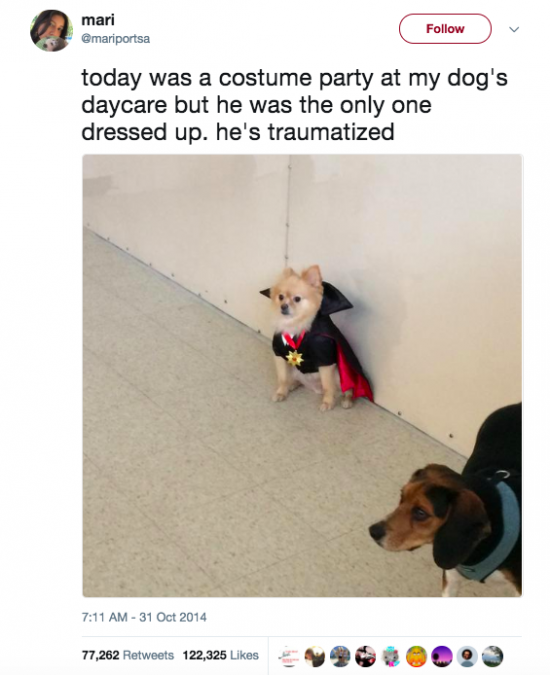The width and height of the screenshot is (550, 675).
Task: Click the purple sunset liker avatar
Action: point(442,656)
